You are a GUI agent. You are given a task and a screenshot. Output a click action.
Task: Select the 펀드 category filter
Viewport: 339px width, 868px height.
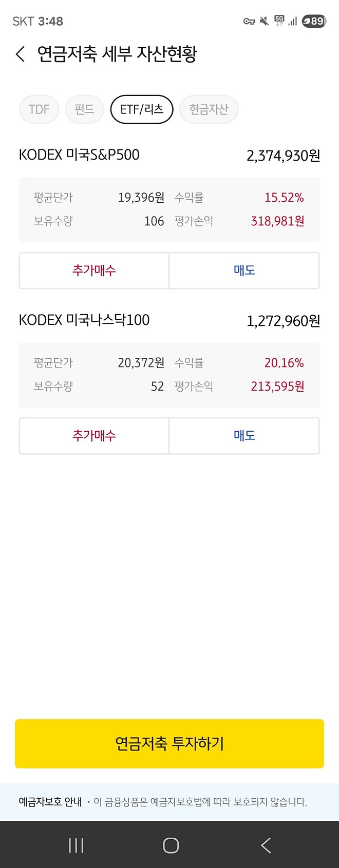[84, 109]
